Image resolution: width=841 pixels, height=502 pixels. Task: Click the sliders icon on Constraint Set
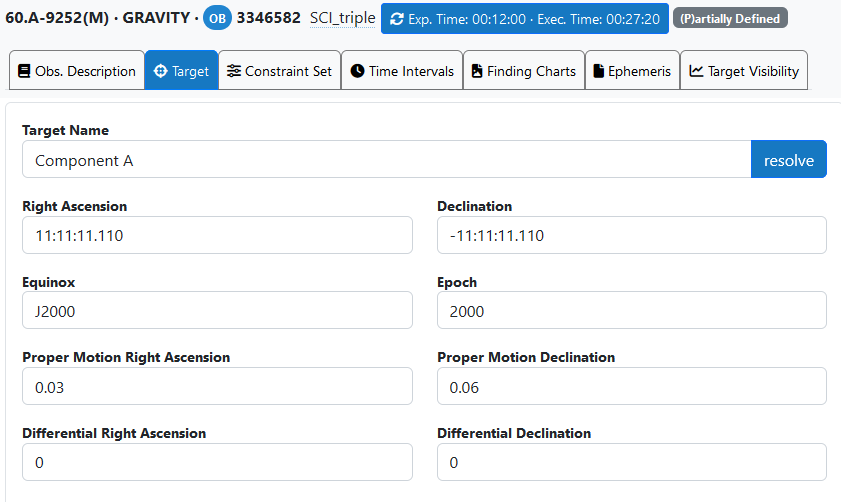pos(234,71)
